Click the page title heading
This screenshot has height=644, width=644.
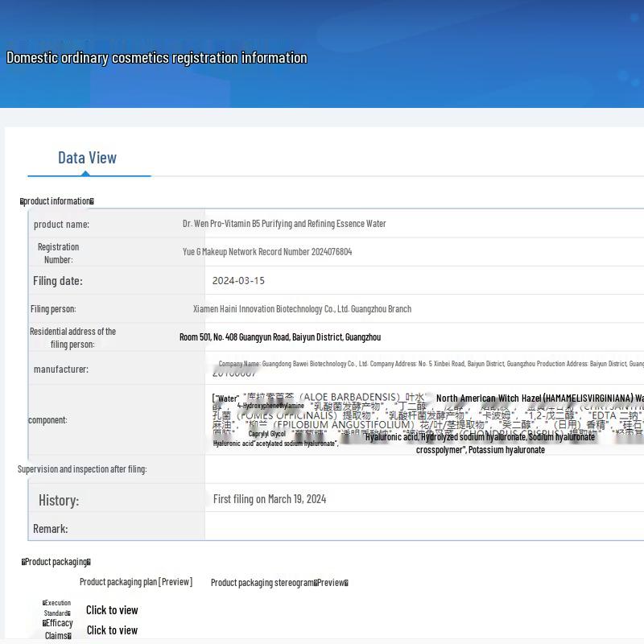pyautogui.click(x=157, y=58)
